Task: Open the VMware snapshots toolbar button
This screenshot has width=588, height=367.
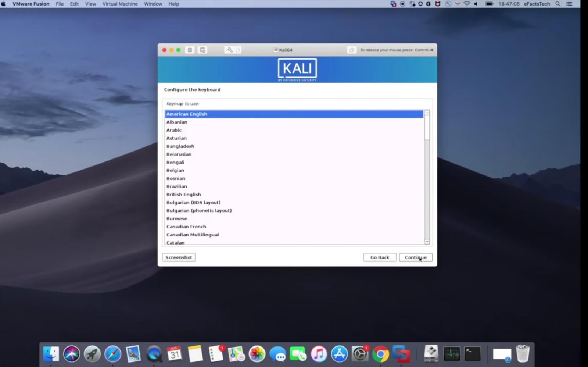Action: pos(202,50)
